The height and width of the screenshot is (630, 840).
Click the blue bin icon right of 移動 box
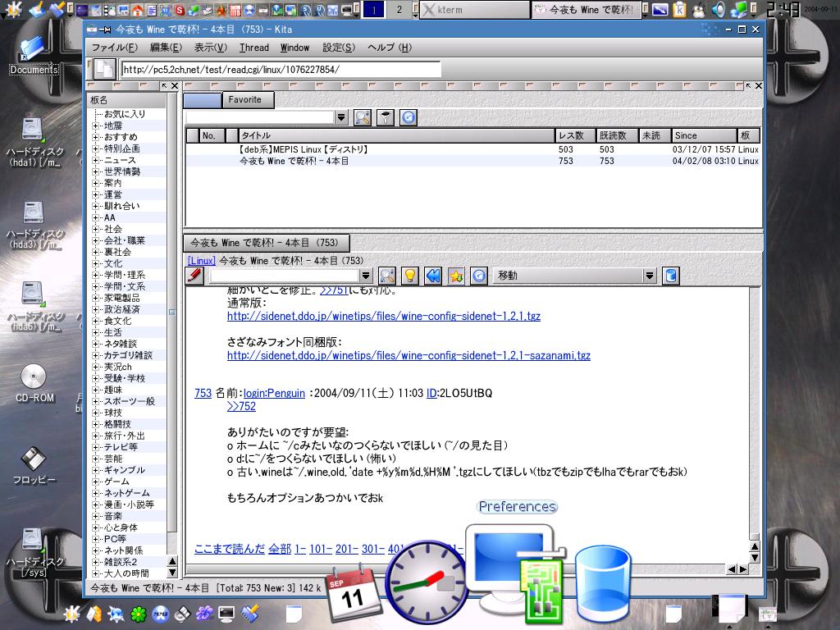pyautogui.click(x=671, y=276)
